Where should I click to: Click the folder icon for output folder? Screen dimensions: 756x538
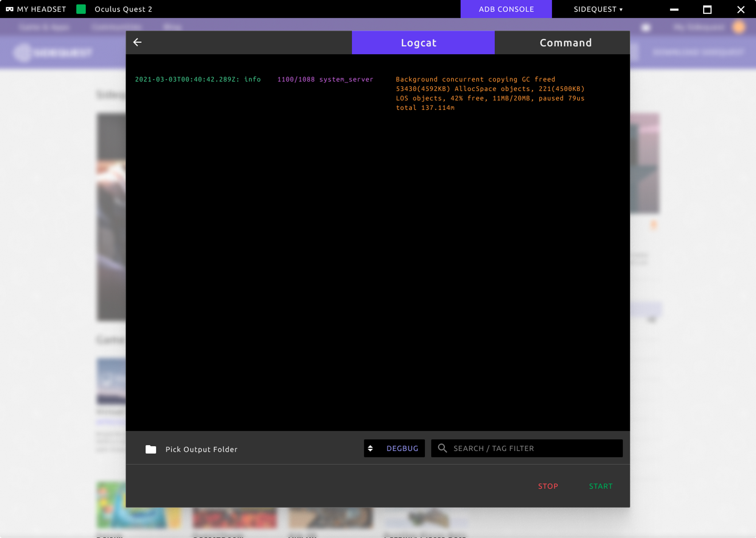tap(151, 449)
